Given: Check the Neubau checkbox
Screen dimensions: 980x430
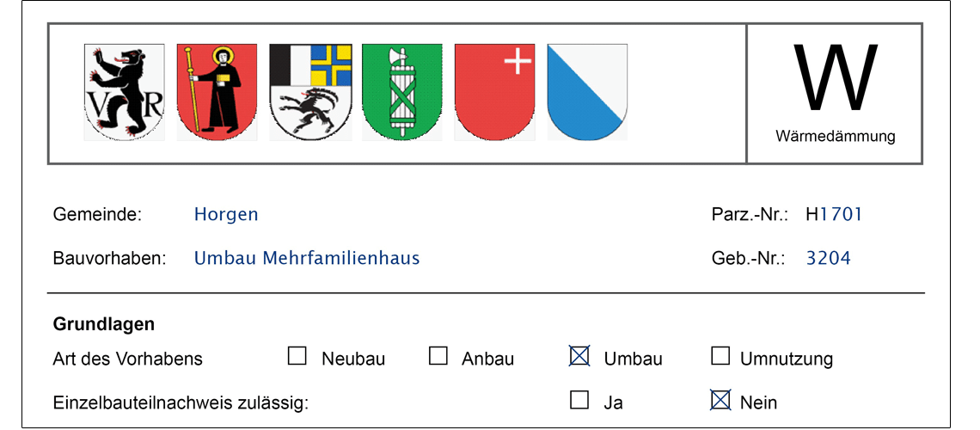Looking at the screenshot, I should point(297,356).
